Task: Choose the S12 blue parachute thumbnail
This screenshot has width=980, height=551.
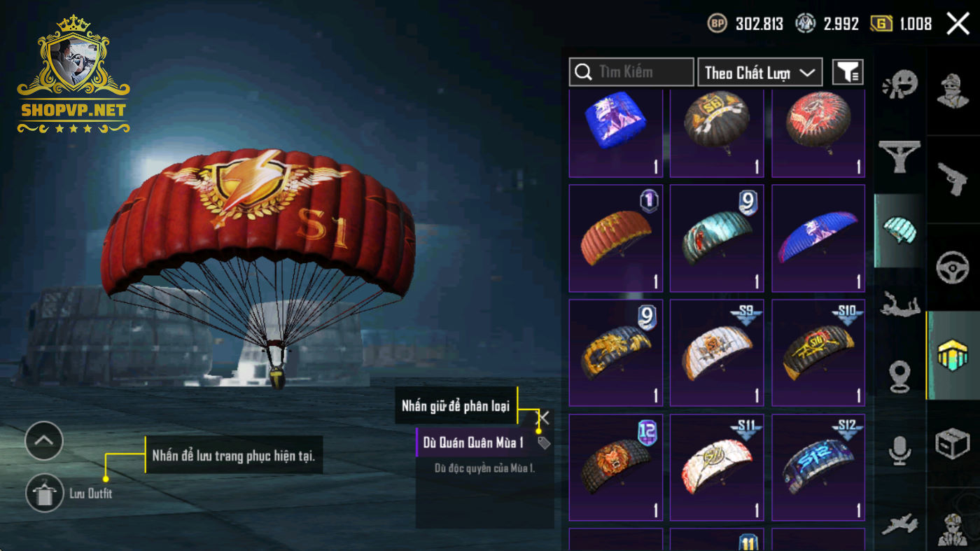Action: (818, 468)
